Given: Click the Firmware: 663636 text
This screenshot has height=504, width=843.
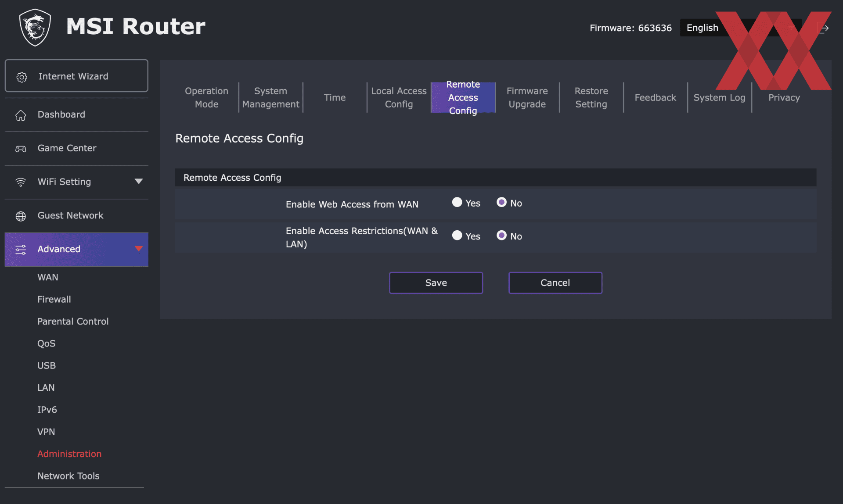Looking at the screenshot, I should point(630,28).
